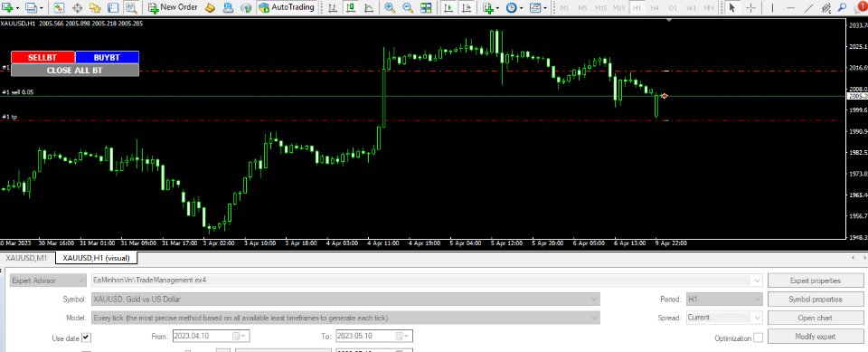The height and width of the screenshot is (352, 868).
Task: Open the Periods clock icon
Action: tap(511, 8)
